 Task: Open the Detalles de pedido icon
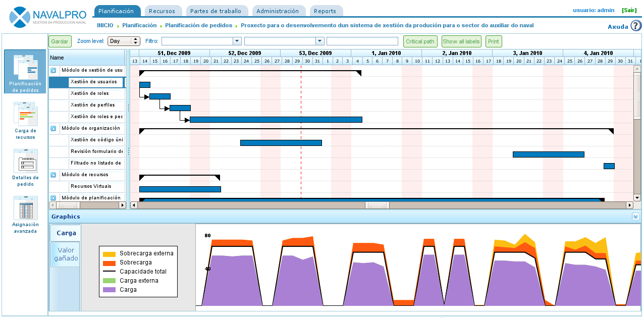[x=25, y=167]
